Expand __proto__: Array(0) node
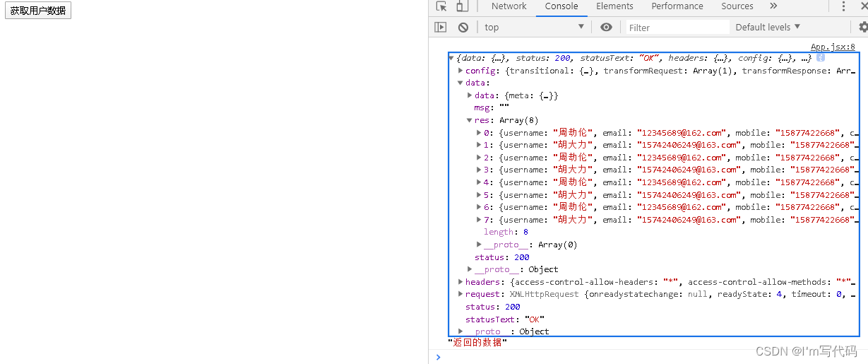 click(479, 245)
